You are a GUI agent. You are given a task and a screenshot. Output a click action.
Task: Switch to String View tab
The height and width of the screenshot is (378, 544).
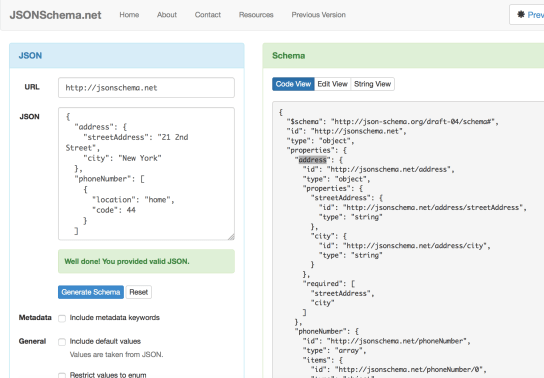373,84
